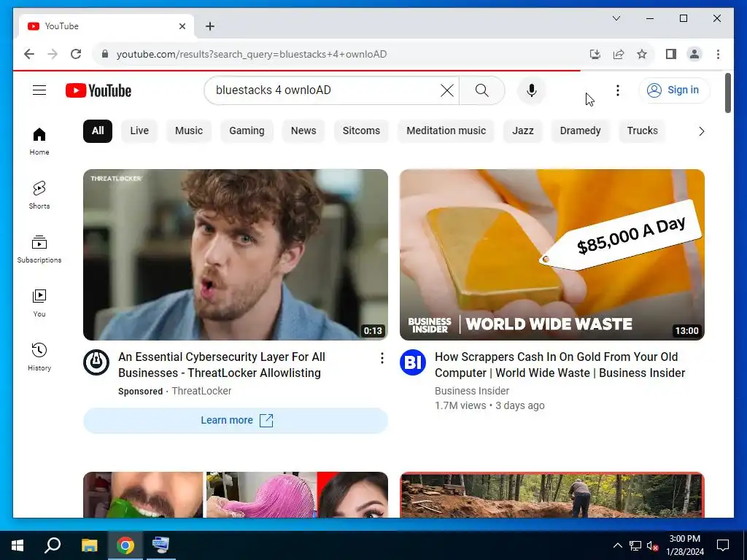
Task: Select the YouTube browser tab
Action: 107,26
